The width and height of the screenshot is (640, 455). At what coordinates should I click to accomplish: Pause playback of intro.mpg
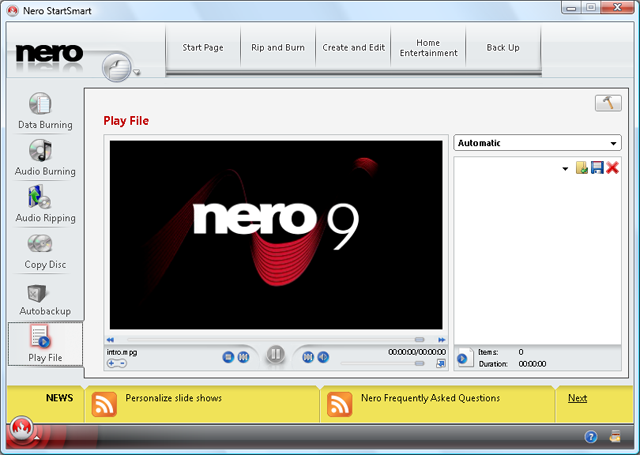pos(276,356)
